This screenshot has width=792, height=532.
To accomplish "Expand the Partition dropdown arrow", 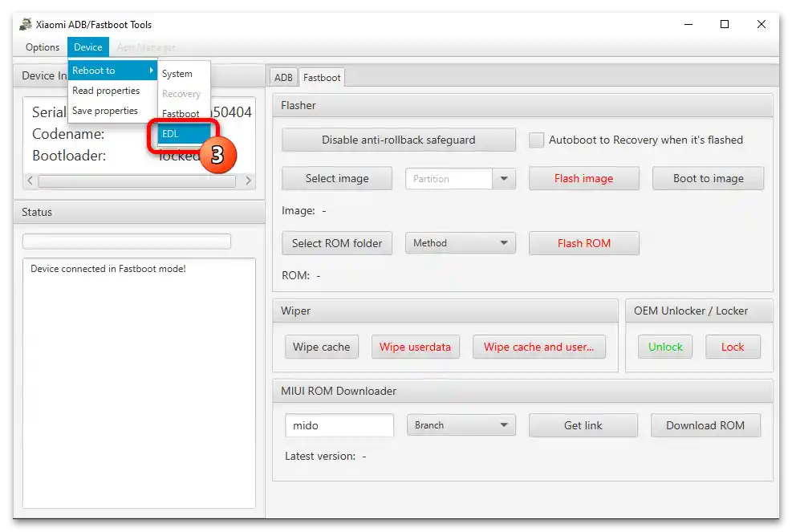I will pyautogui.click(x=504, y=179).
